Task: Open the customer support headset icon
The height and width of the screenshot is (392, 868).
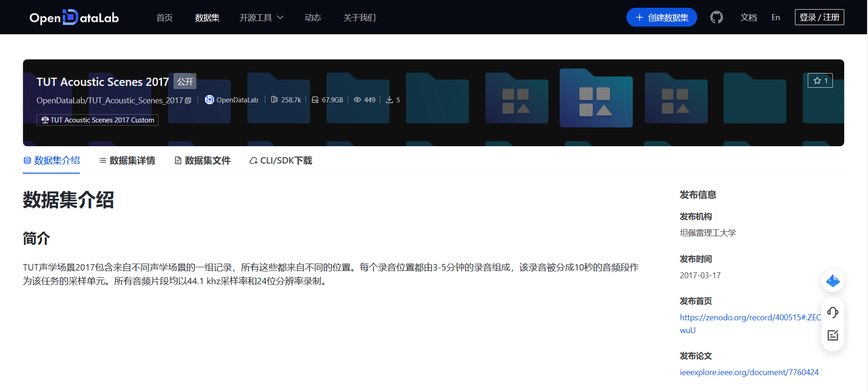Action: (833, 313)
